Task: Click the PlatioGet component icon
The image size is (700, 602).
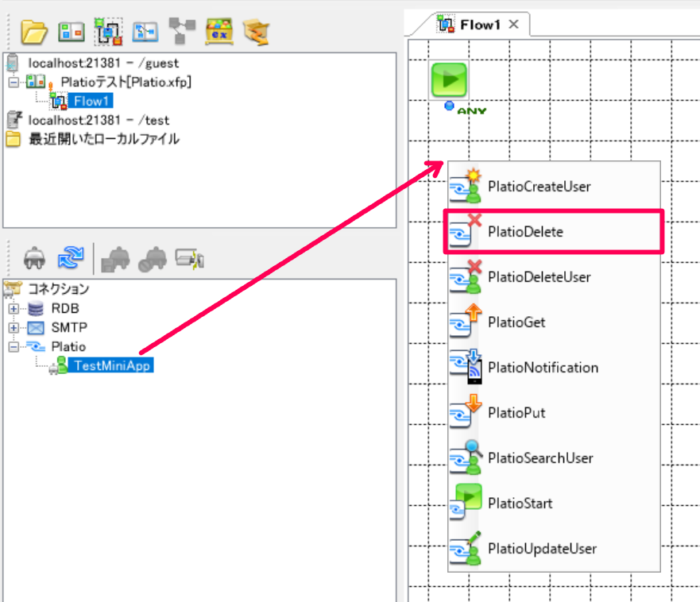Action: pos(465,322)
